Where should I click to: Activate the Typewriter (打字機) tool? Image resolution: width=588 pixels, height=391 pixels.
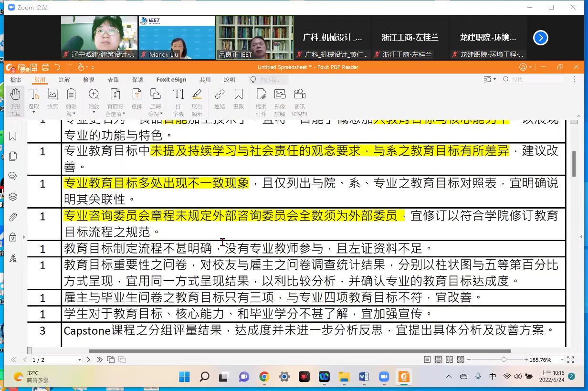pos(178,102)
